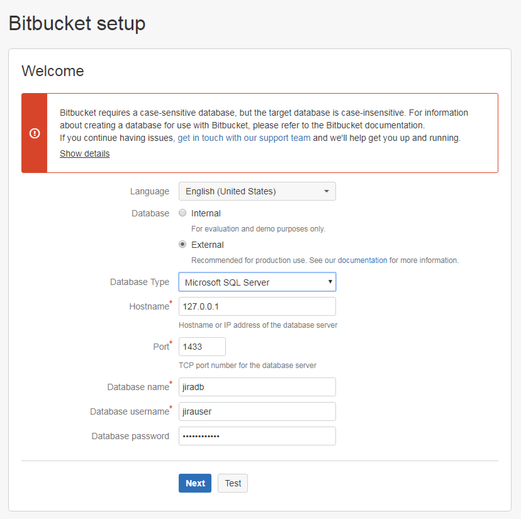Viewport: 521px width, 519px height.
Task: Click the Database Type dropdown arrow
Action: (330, 282)
